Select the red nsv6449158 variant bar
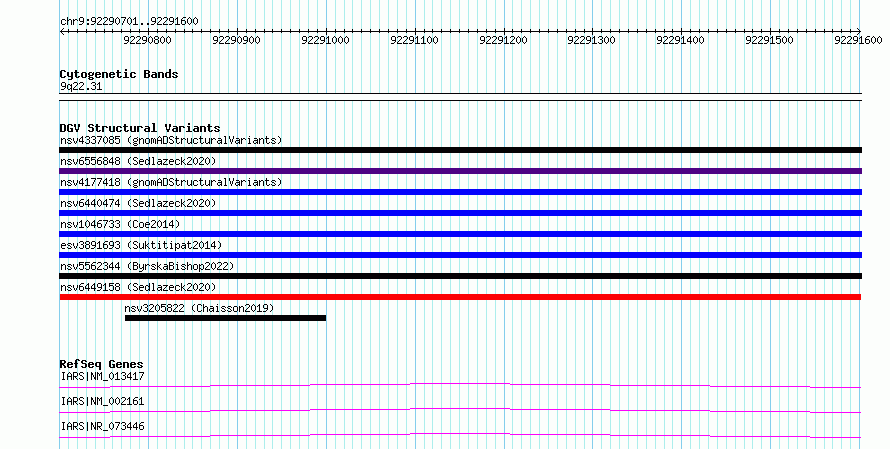The height and width of the screenshot is (449, 890). (x=460, y=297)
